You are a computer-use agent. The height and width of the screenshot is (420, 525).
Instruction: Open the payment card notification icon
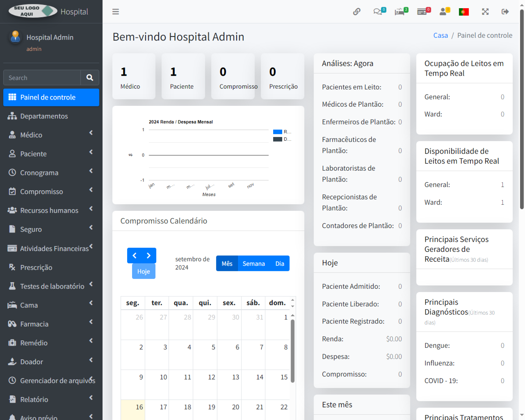tap(422, 11)
